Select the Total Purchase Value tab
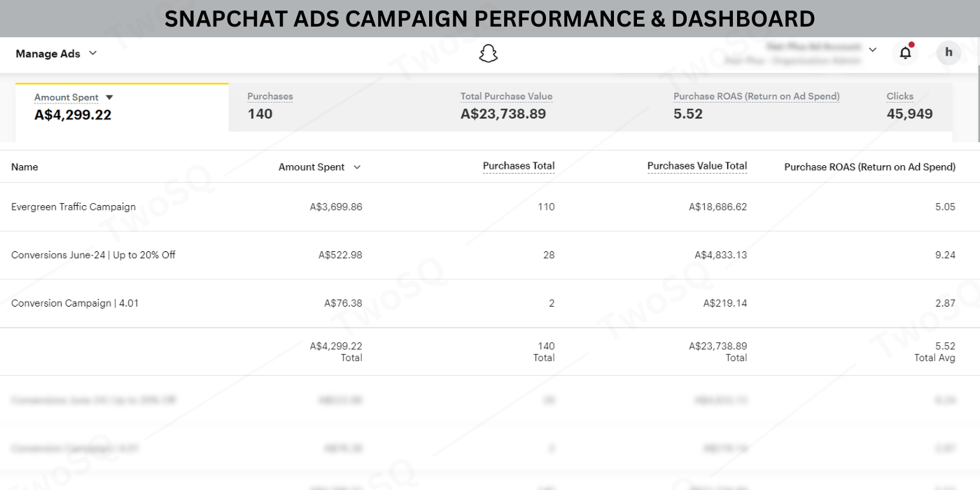This screenshot has height=490, width=980. [x=506, y=106]
